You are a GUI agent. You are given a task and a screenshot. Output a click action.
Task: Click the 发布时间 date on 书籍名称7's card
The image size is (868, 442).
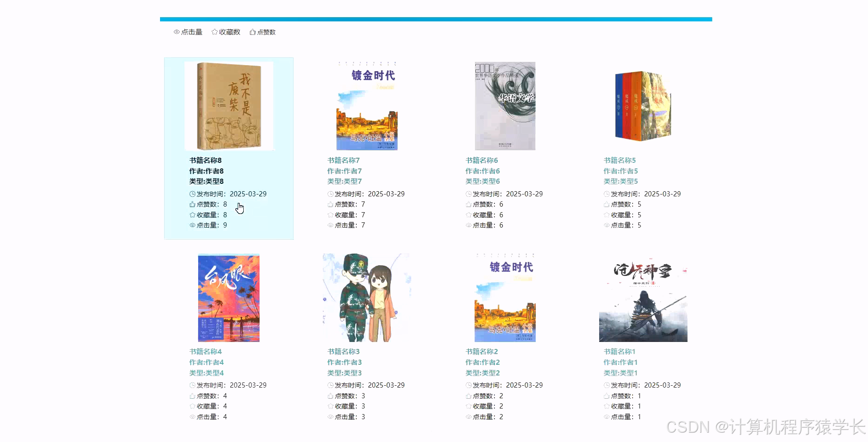coord(386,194)
